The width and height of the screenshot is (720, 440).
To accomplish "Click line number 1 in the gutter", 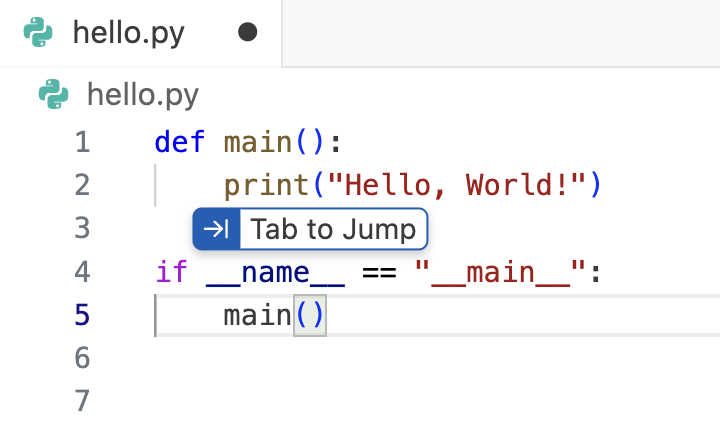I will click(82, 142).
